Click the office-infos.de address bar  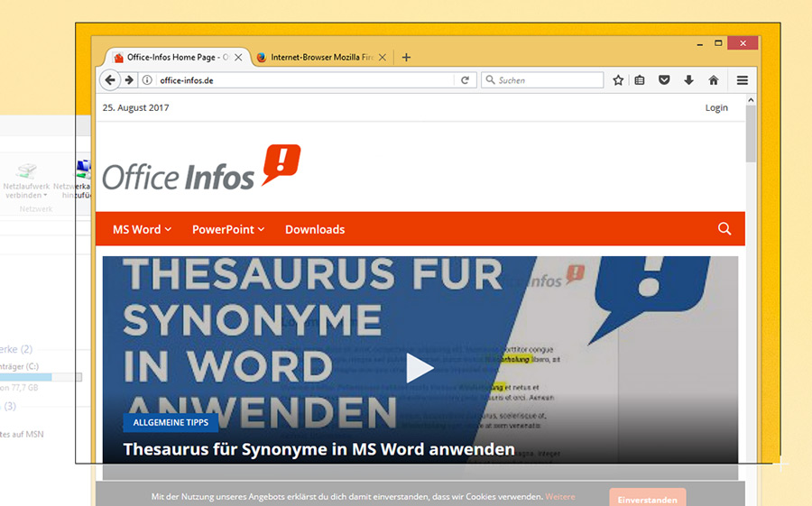click(306, 80)
